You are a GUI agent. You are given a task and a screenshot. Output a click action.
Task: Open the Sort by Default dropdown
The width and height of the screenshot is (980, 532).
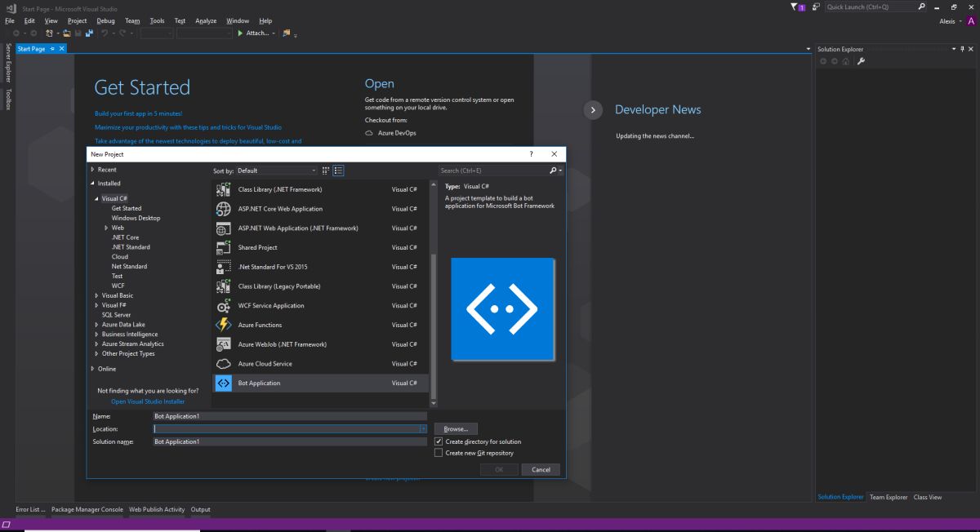(277, 171)
